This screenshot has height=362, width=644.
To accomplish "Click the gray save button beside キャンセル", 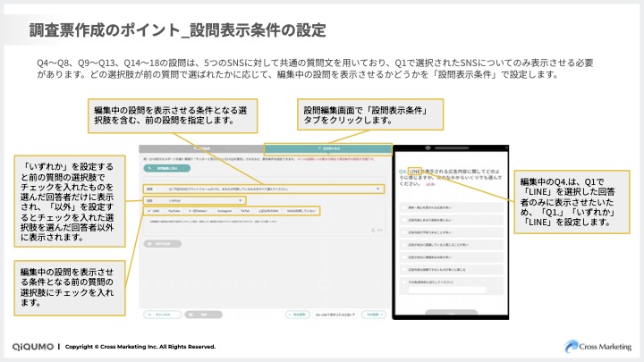I will tap(203, 315).
